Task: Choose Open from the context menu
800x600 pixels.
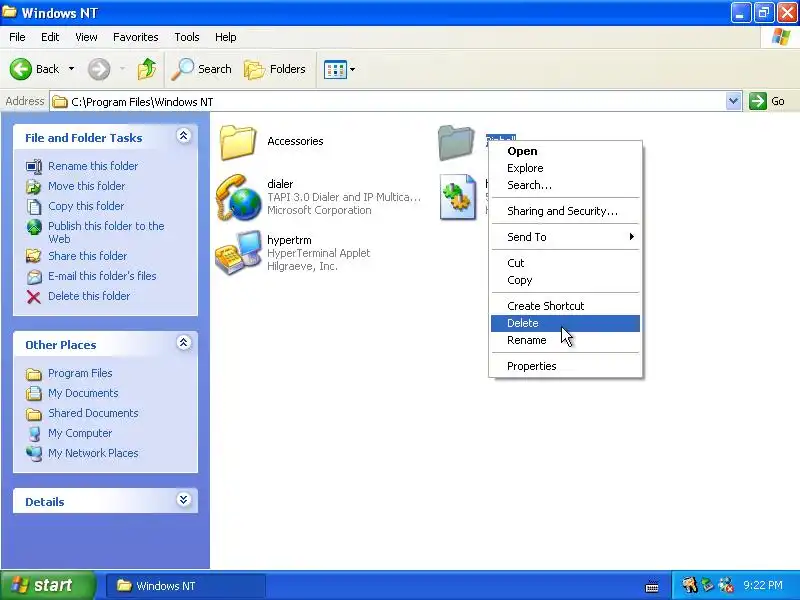Action: point(565,151)
